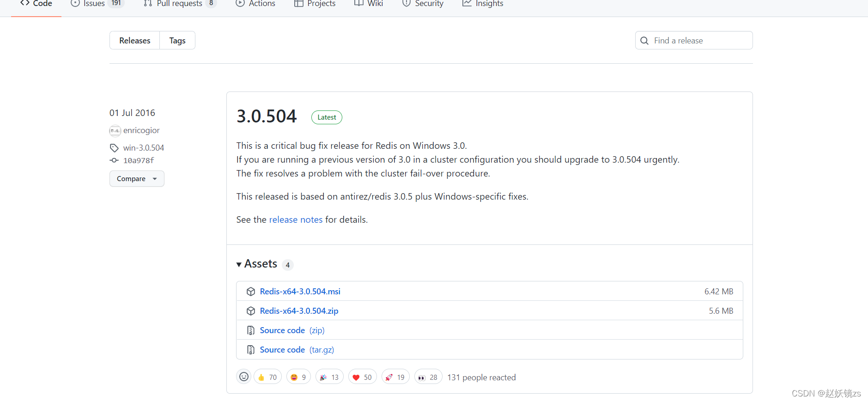Click the tag icon next to win-3.0.504

coord(114,148)
